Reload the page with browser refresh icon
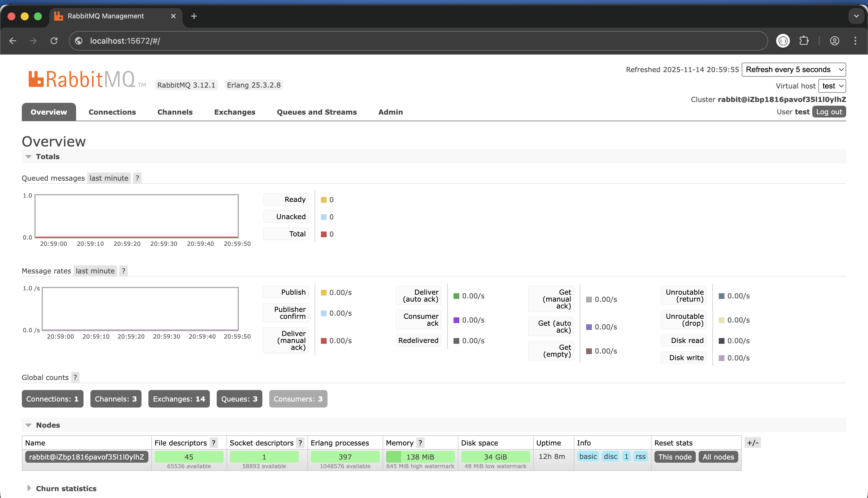The width and height of the screenshot is (868, 498). [x=54, y=41]
